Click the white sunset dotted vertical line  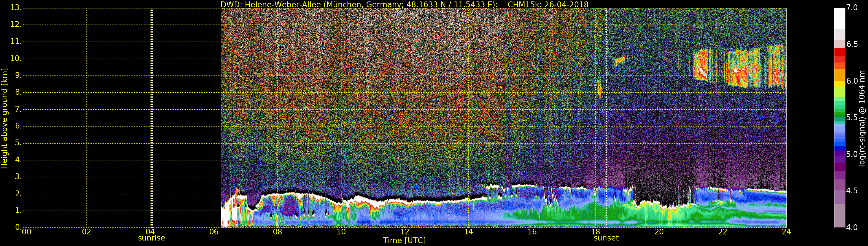point(606,118)
